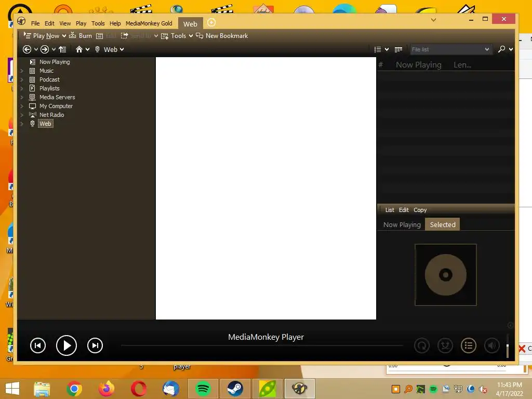This screenshot has height=399, width=532.
Task: Set the vertical volume slider in the player
Action: (508, 346)
